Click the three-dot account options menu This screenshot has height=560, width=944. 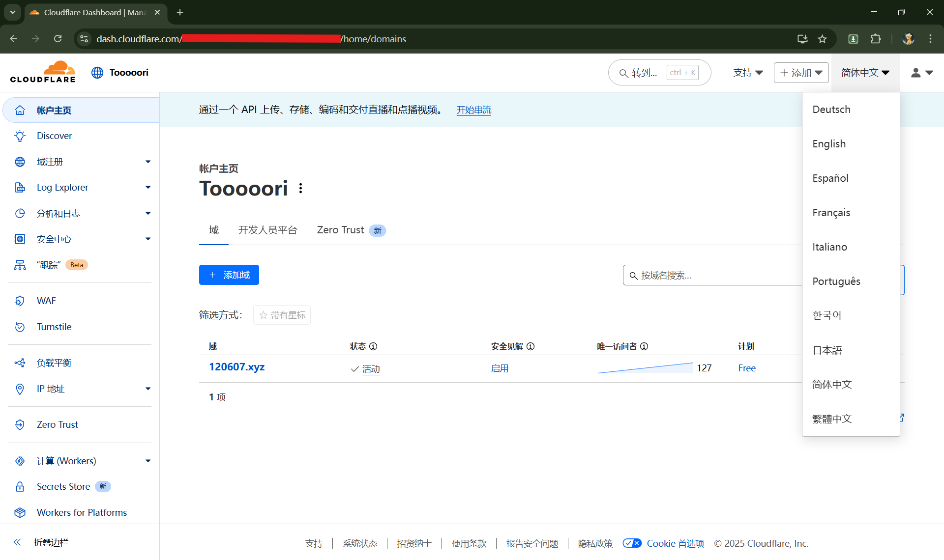pos(300,189)
